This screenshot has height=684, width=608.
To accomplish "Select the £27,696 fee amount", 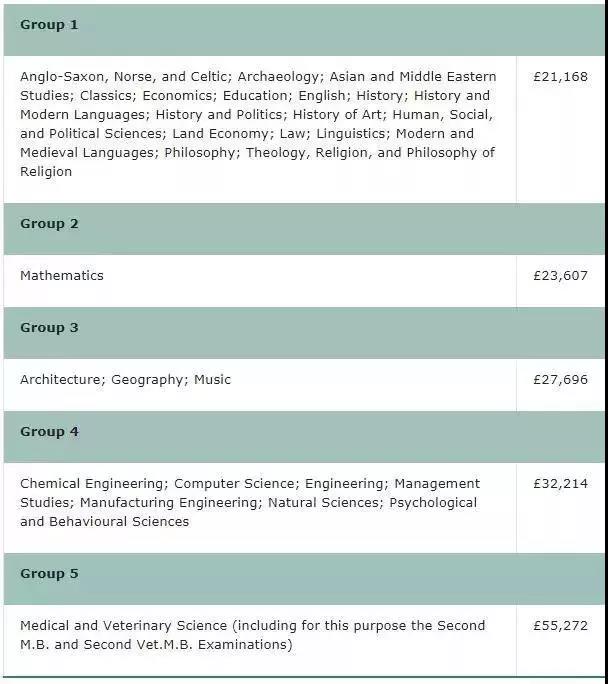I will 560,380.
